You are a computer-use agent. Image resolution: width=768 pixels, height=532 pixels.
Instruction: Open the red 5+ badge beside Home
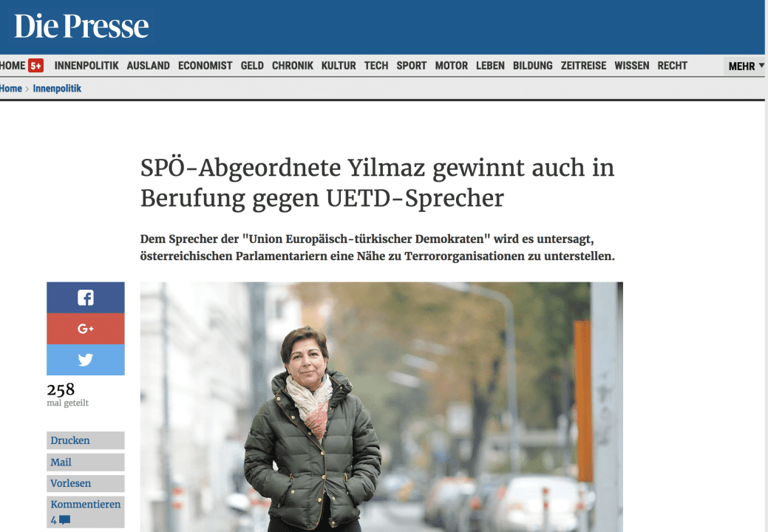point(35,66)
